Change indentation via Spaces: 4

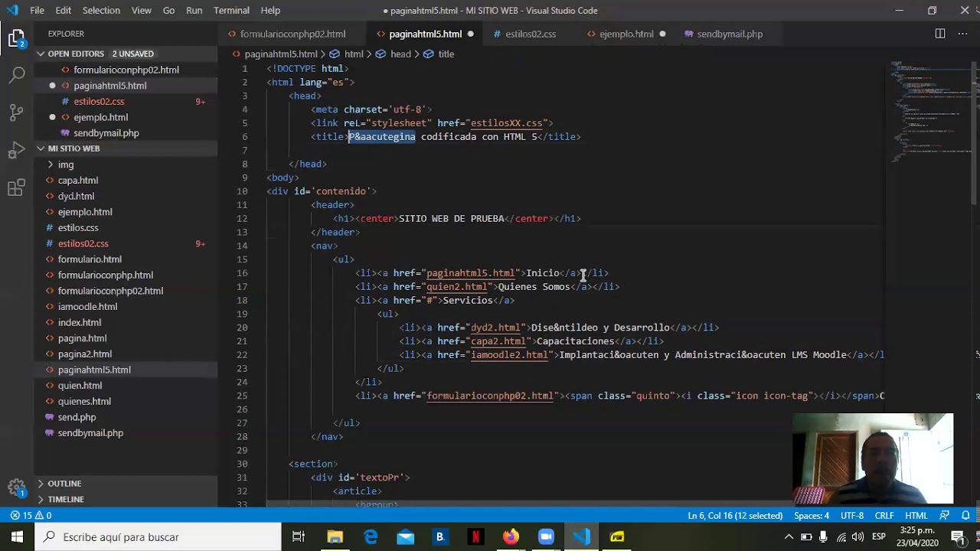pos(812,516)
